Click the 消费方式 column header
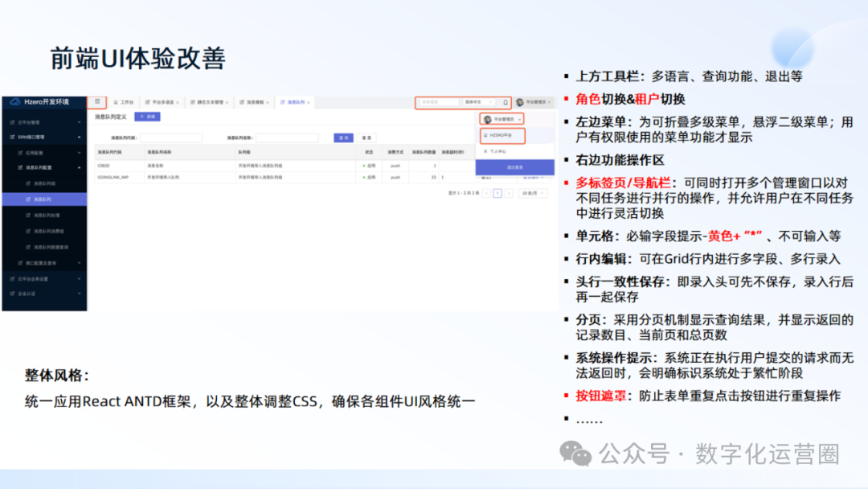 pyautogui.click(x=395, y=152)
